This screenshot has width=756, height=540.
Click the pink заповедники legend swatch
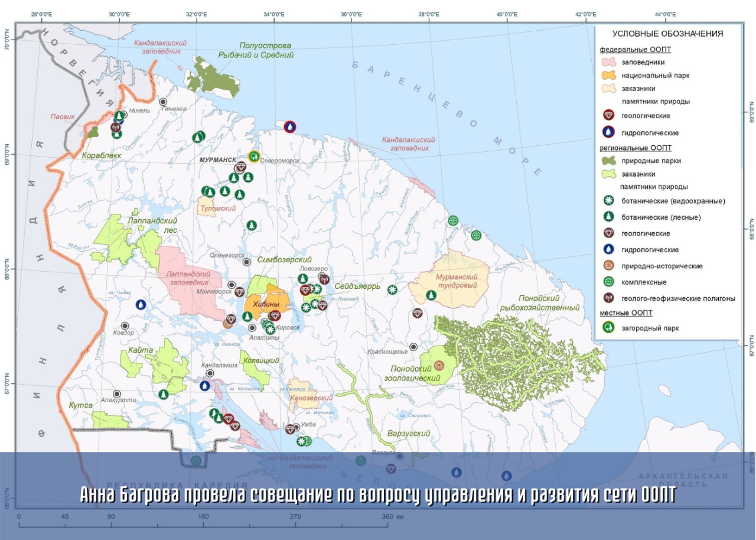pos(609,62)
